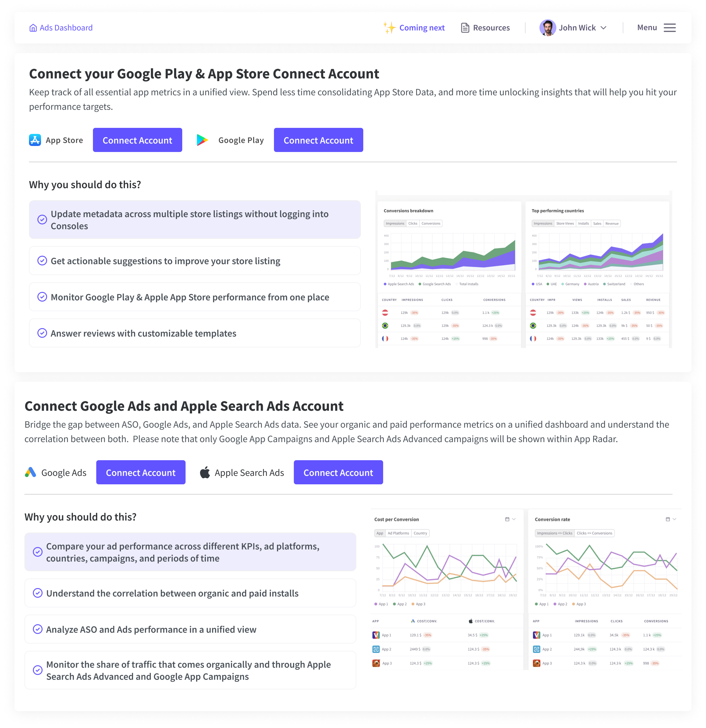This screenshot has height=728, width=706.
Task: Switch to Ad Platforms tab in Cost per Conversion
Action: 398,533
